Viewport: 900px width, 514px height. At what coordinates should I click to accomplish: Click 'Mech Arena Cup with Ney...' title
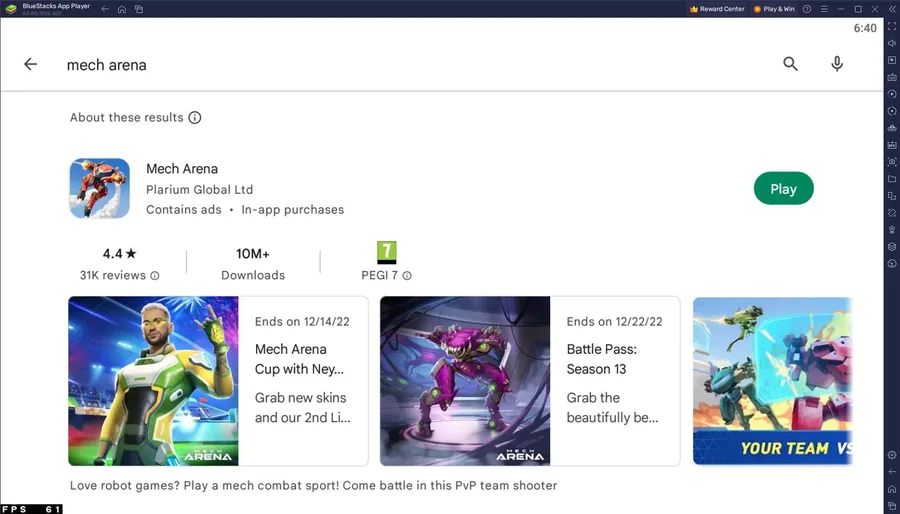pos(302,359)
